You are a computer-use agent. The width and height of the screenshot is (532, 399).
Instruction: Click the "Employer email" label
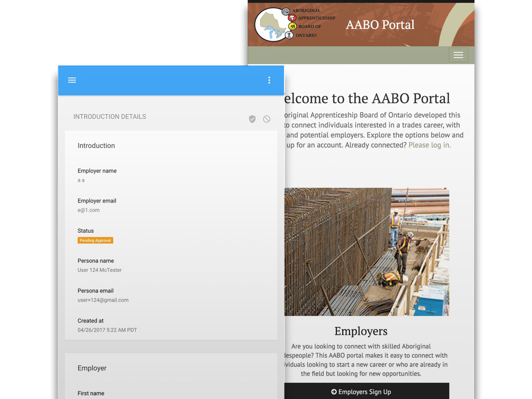point(97,201)
